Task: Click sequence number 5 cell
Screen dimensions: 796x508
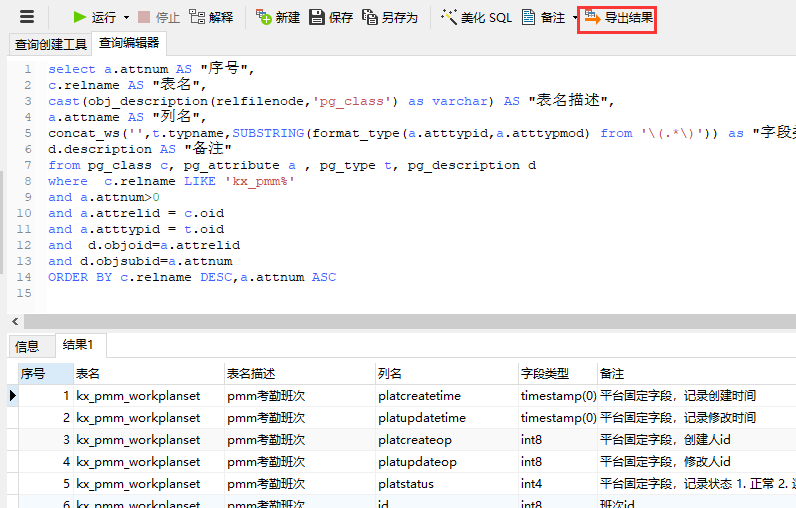Action: (x=46, y=484)
